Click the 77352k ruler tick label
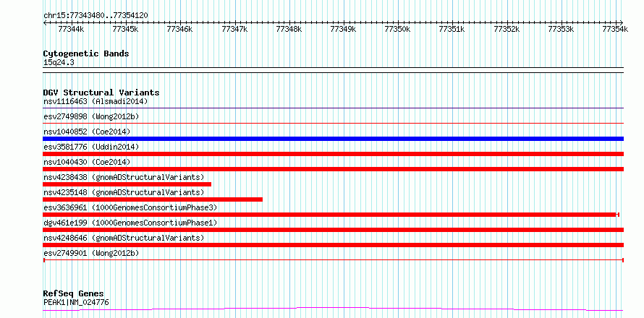Image resolution: width=644 pixels, height=318 pixels. [x=507, y=29]
